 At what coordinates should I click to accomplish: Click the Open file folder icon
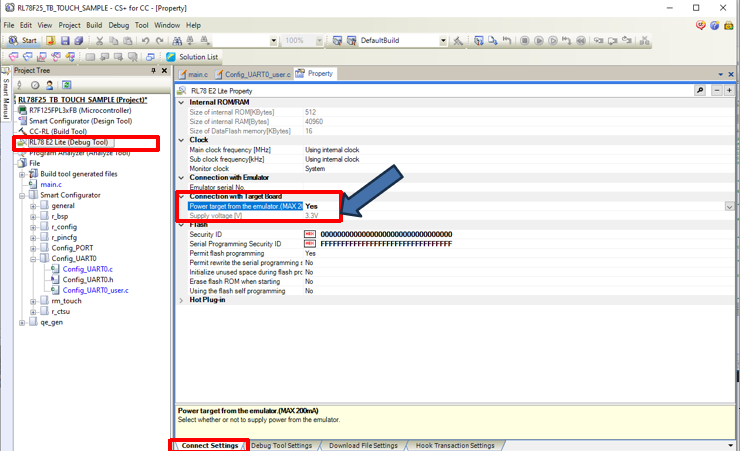51,41
